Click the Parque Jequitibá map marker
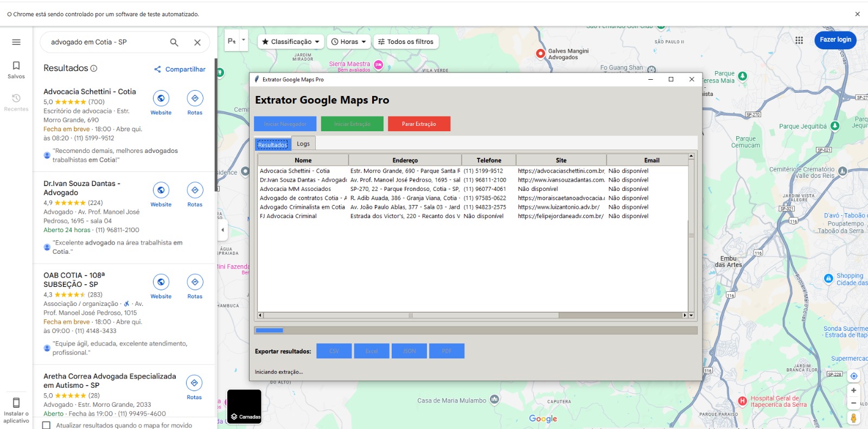The height and width of the screenshot is (429, 868). click(835, 126)
